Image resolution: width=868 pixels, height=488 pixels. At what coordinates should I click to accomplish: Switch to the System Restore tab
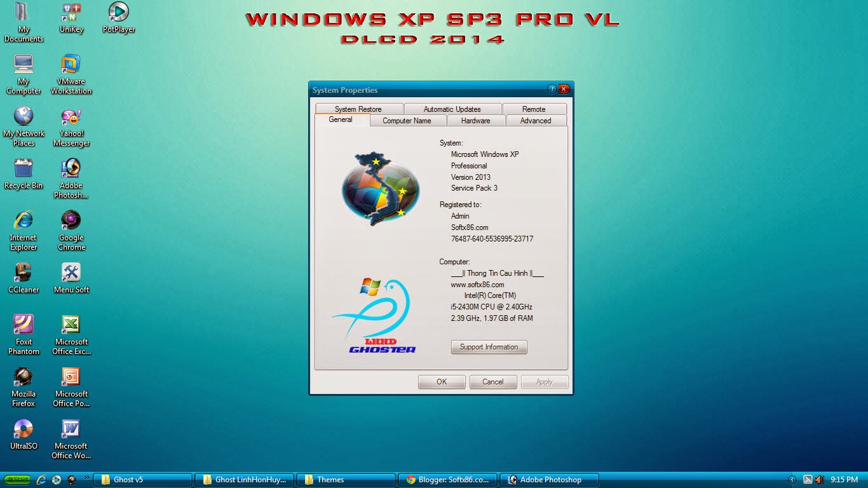coord(358,109)
